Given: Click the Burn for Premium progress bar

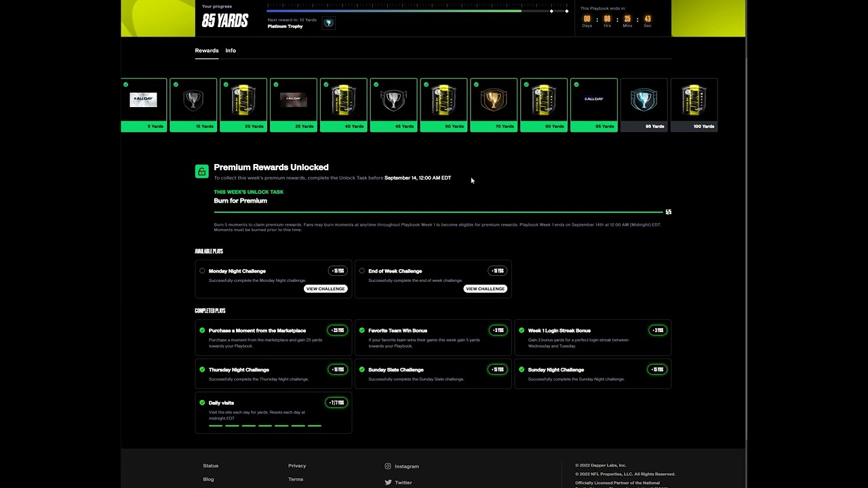Looking at the screenshot, I should click(x=438, y=212).
